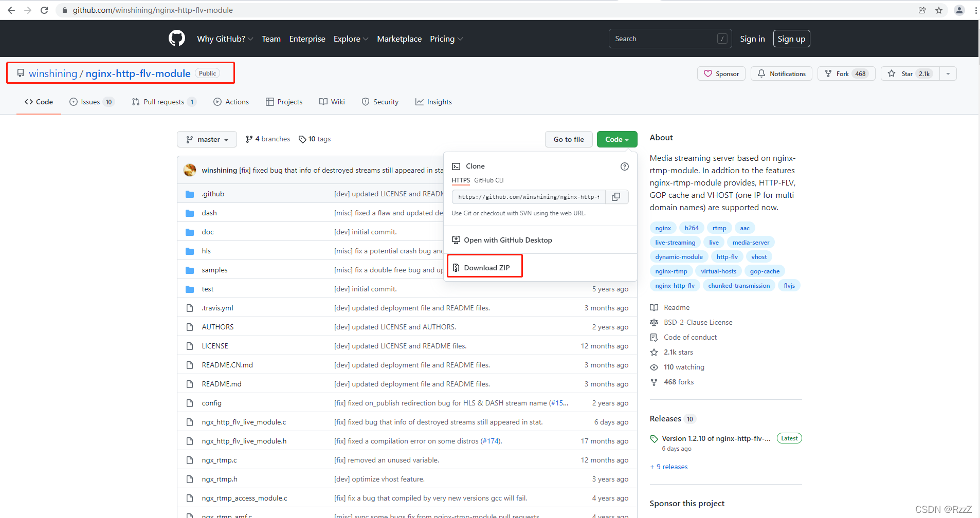Open the Team navigation link

(x=271, y=39)
